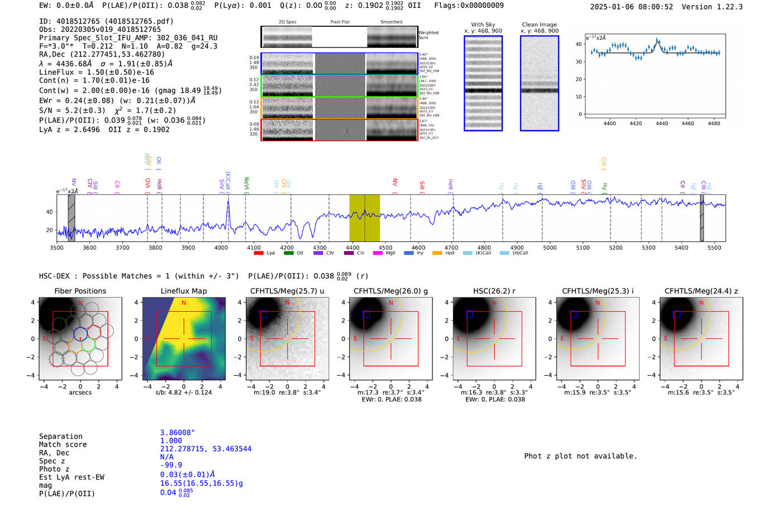The width and height of the screenshot is (782, 532).
Task: Click the 'ID: 4018512765 (4018512765.pdf)' line
Action: pyautogui.click(x=106, y=21)
